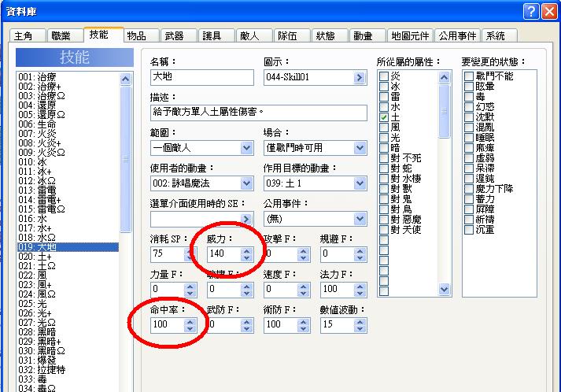Open the 公用事件 tab
This screenshot has height=392, width=561.
coord(458,35)
